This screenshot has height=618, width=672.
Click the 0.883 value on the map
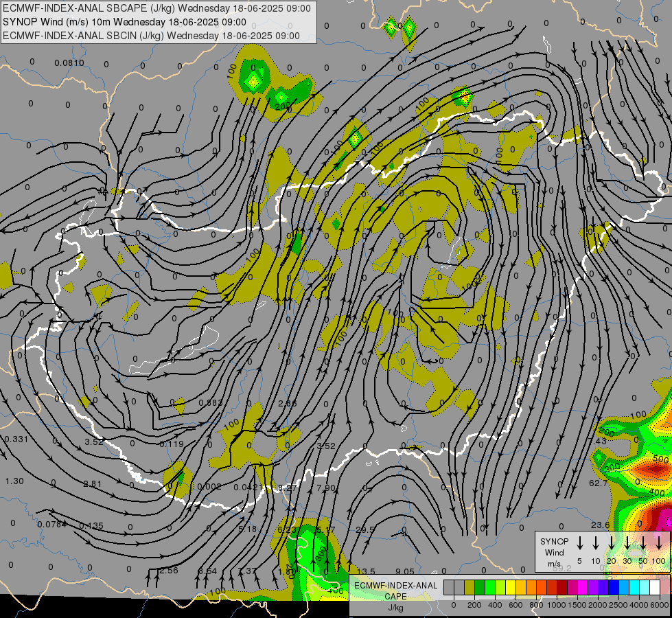click(211, 403)
